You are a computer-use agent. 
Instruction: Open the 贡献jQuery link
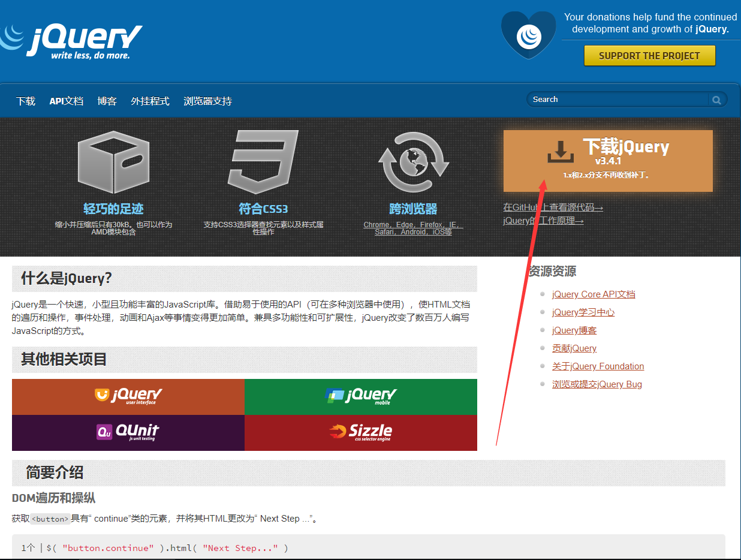click(574, 348)
